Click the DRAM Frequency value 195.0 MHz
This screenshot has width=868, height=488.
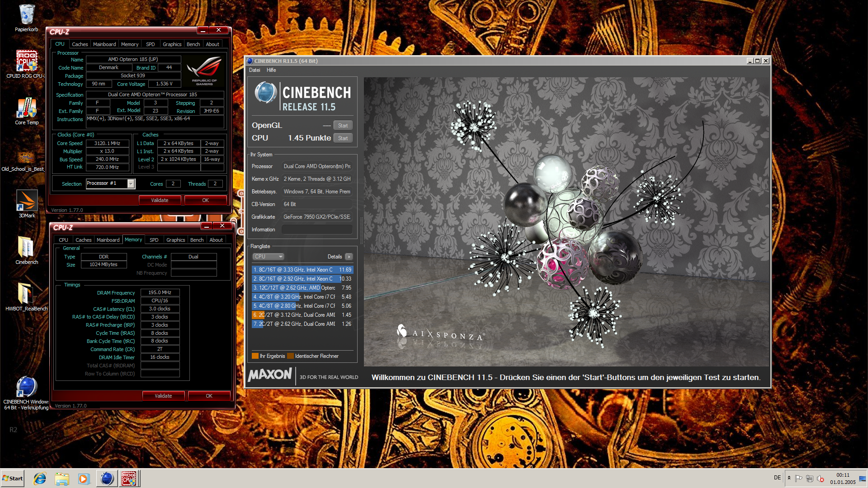tap(160, 293)
